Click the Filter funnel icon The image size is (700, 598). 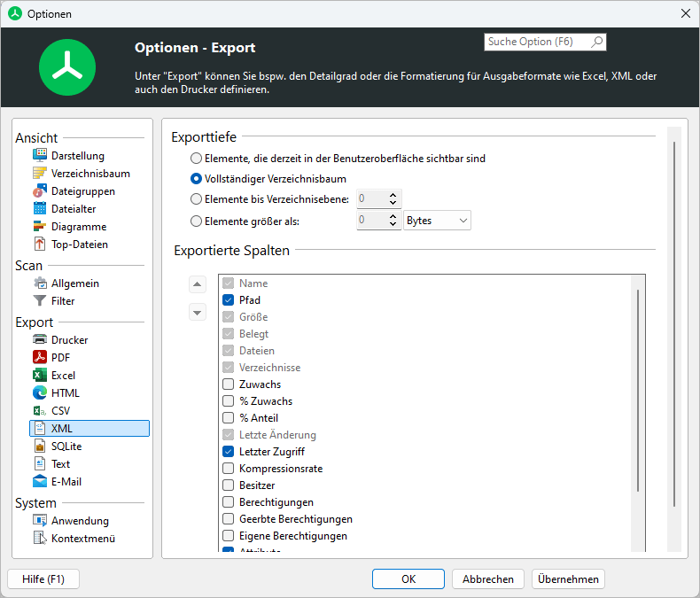(40, 301)
